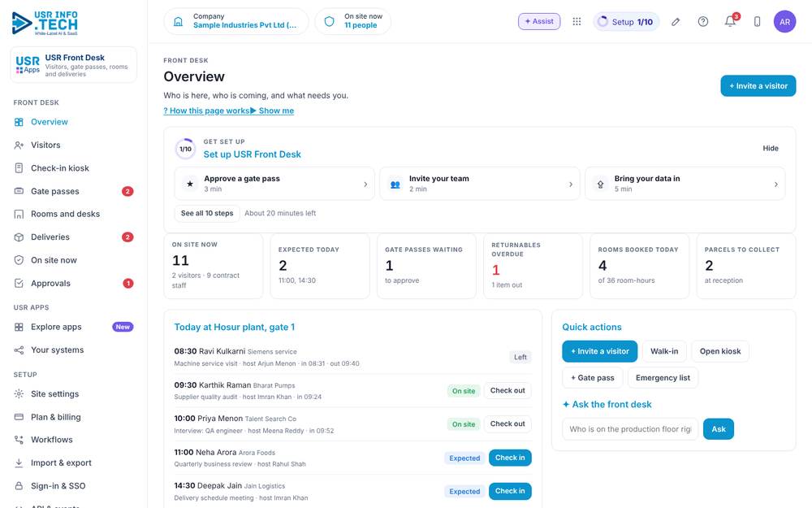Screen dimensions: 812x508
Task: Expand Invite your team chevron
Action: point(571,184)
